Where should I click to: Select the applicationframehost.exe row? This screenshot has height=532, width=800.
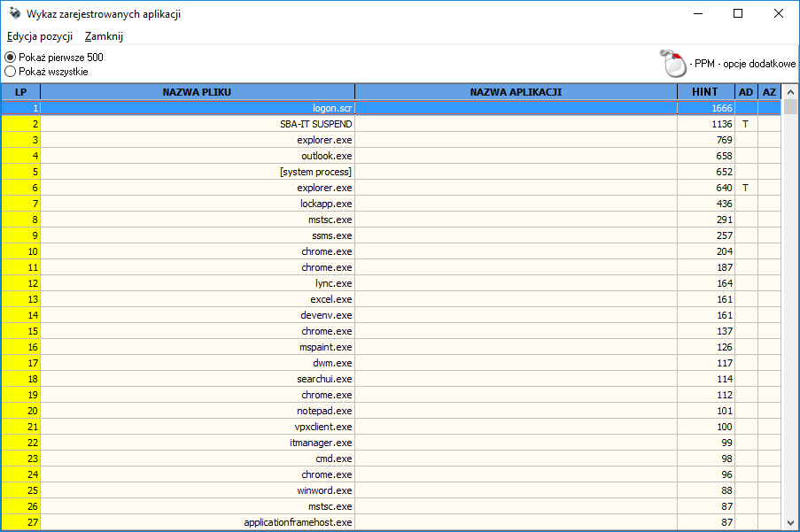click(392, 522)
